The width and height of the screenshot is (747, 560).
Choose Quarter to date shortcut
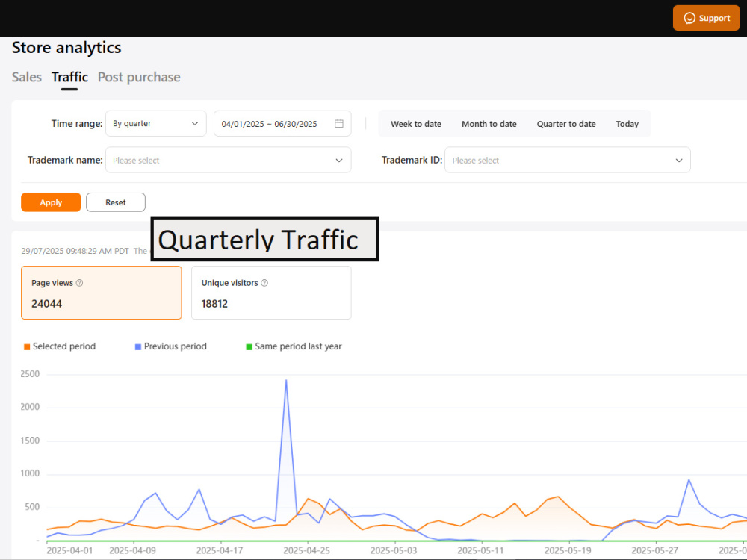566,124
